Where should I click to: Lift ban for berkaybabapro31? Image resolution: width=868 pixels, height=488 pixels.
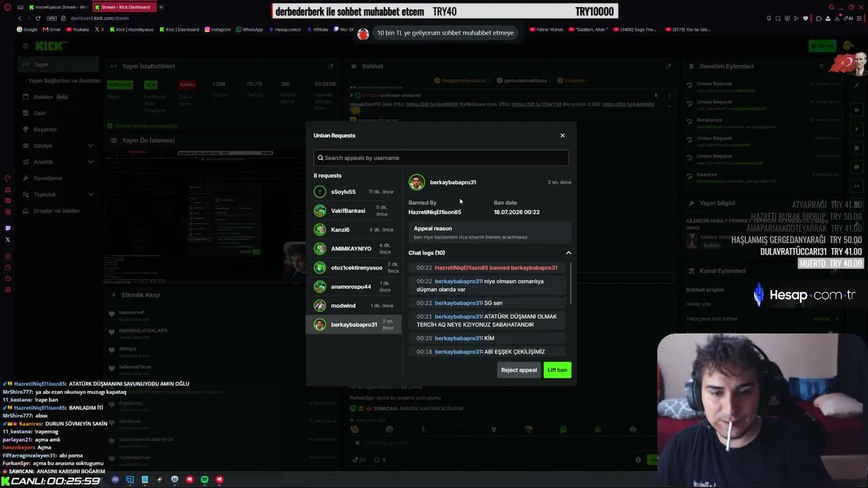click(557, 370)
